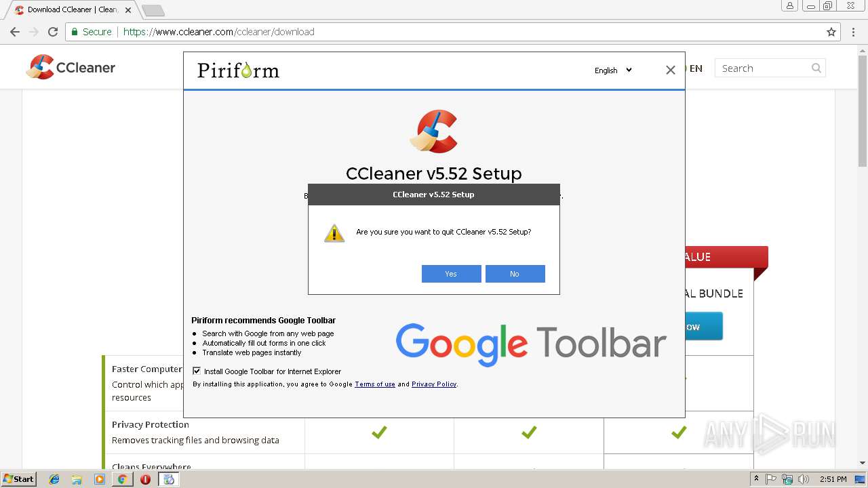This screenshot has width=868, height=488.
Task: Open Google Privacy Policy link
Action: coord(434,384)
